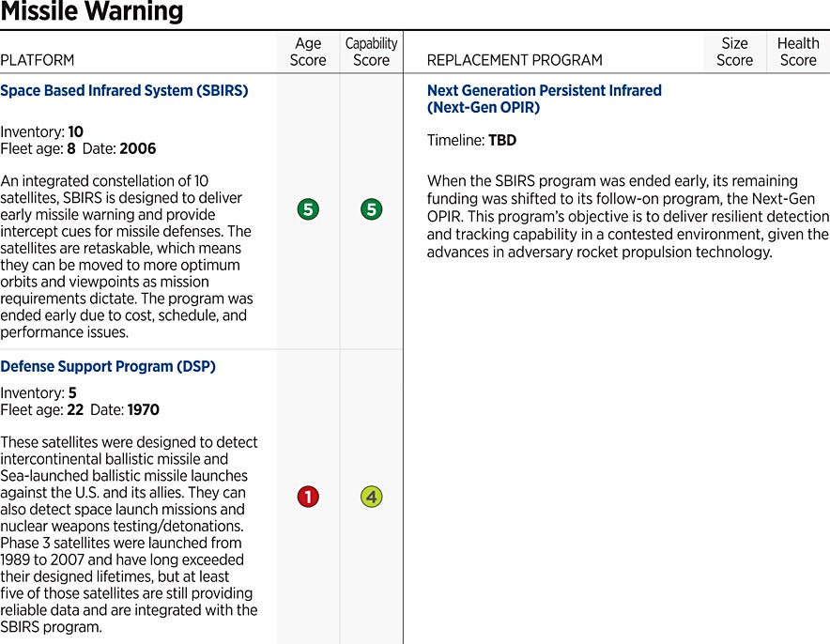Click the Next-Gen OPIR description paragraph

pyautogui.click(x=627, y=216)
